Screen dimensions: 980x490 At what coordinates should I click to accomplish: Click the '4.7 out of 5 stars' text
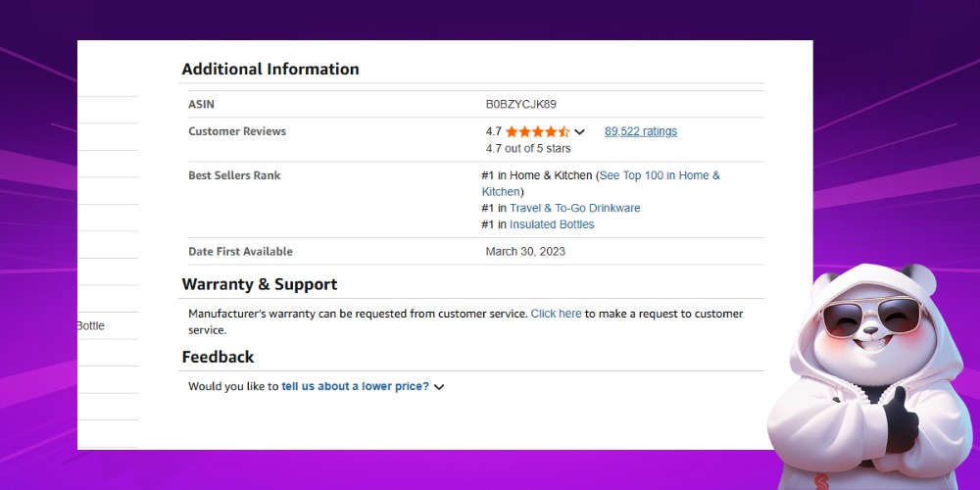528,148
